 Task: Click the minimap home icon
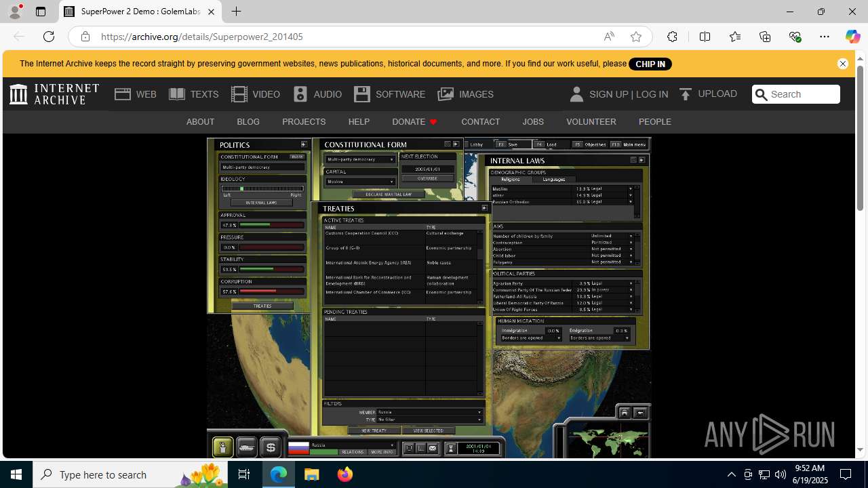click(x=625, y=413)
